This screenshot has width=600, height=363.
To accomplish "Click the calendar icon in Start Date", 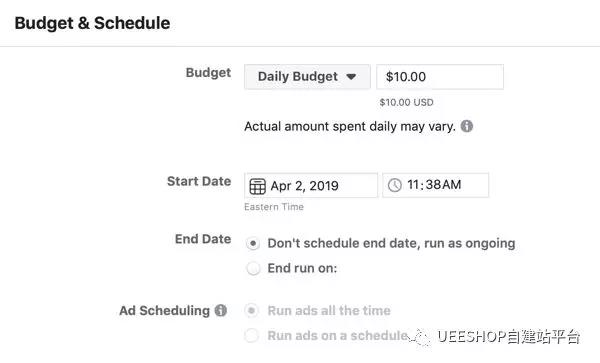I will pos(258,186).
